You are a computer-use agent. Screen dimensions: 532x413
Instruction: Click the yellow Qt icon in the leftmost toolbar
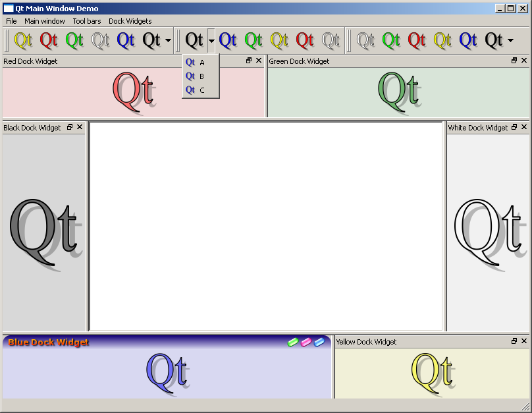pyautogui.click(x=23, y=40)
